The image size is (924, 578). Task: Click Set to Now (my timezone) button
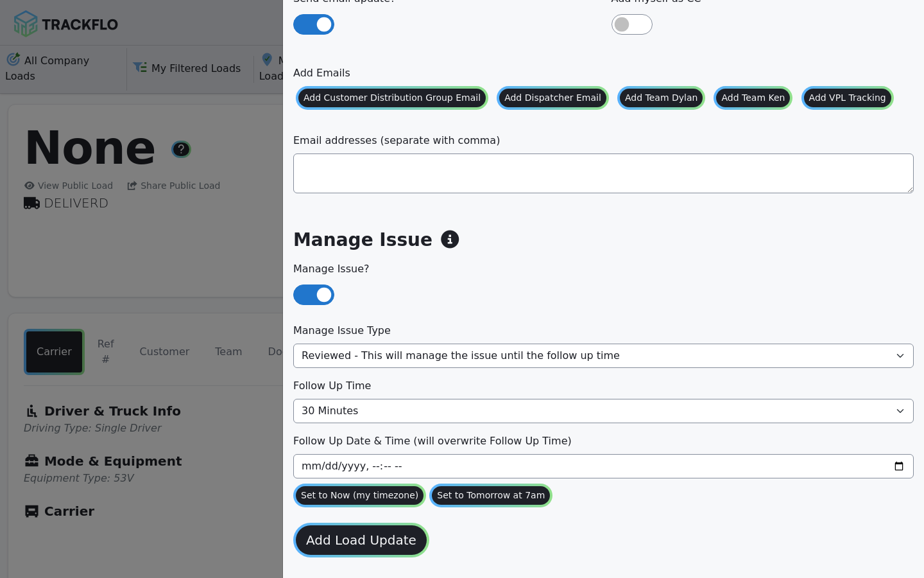(x=359, y=495)
